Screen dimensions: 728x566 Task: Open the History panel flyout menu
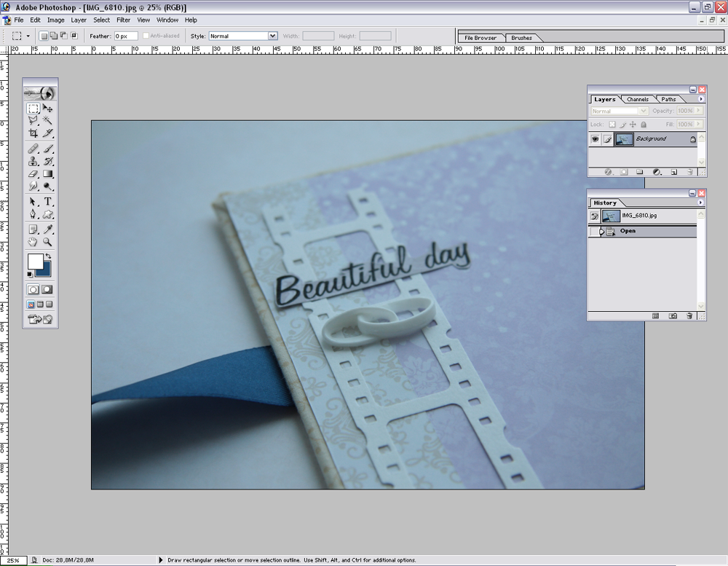pyautogui.click(x=700, y=203)
